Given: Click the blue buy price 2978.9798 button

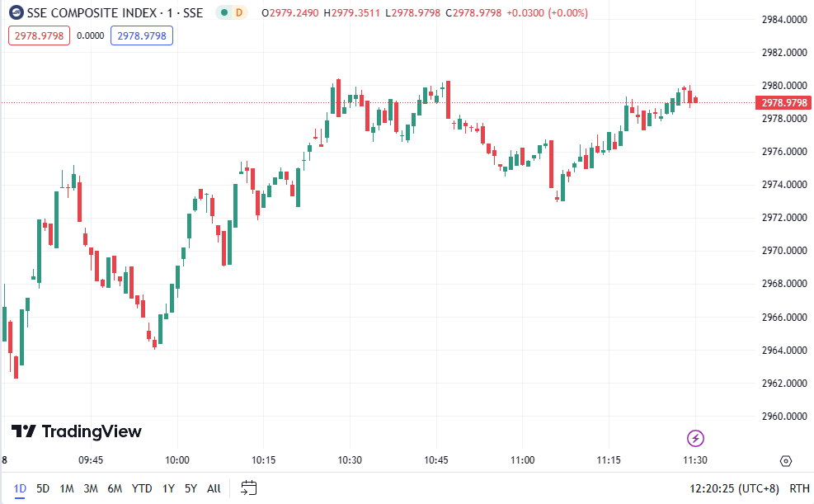Looking at the screenshot, I should point(142,35).
